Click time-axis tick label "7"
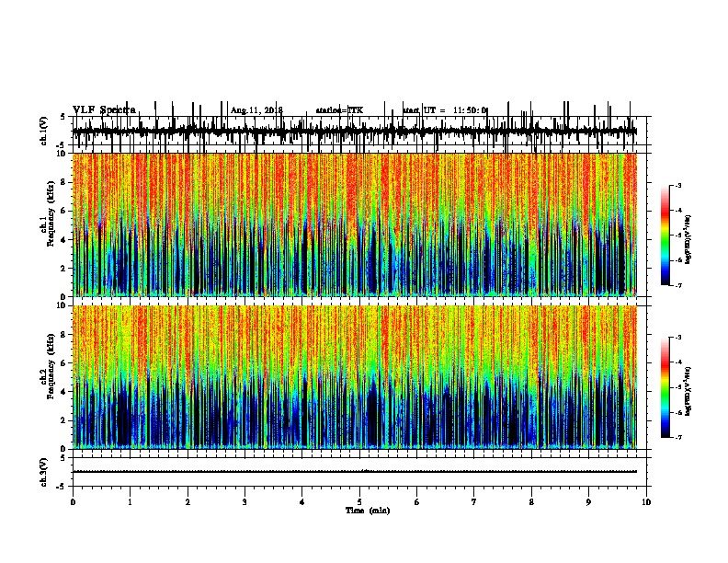728x563 pixels. [x=474, y=502]
